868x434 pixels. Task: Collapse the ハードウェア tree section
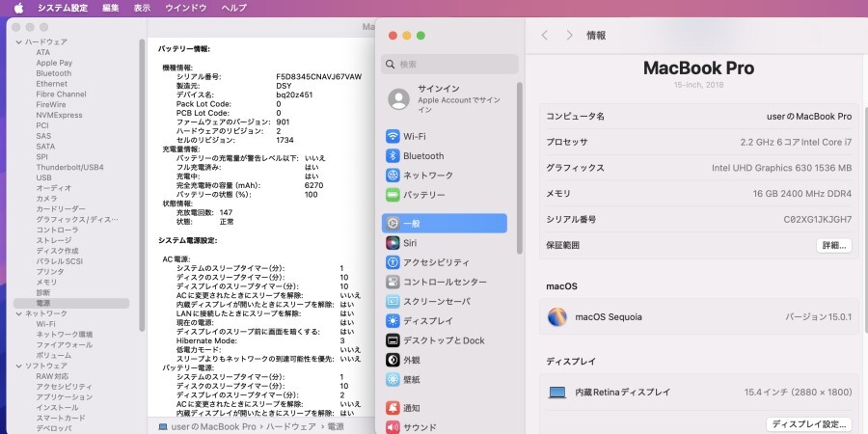click(18, 42)
